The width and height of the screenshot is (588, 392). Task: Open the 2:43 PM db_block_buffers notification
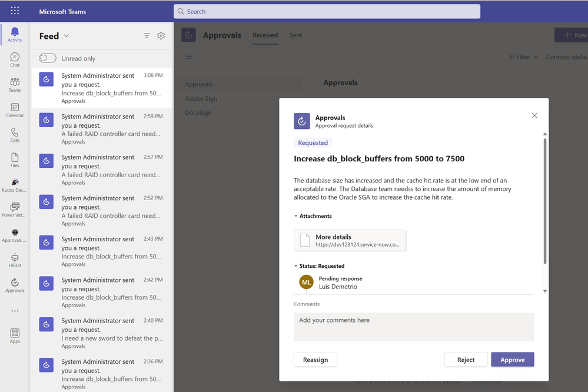(x=102, y=252)
